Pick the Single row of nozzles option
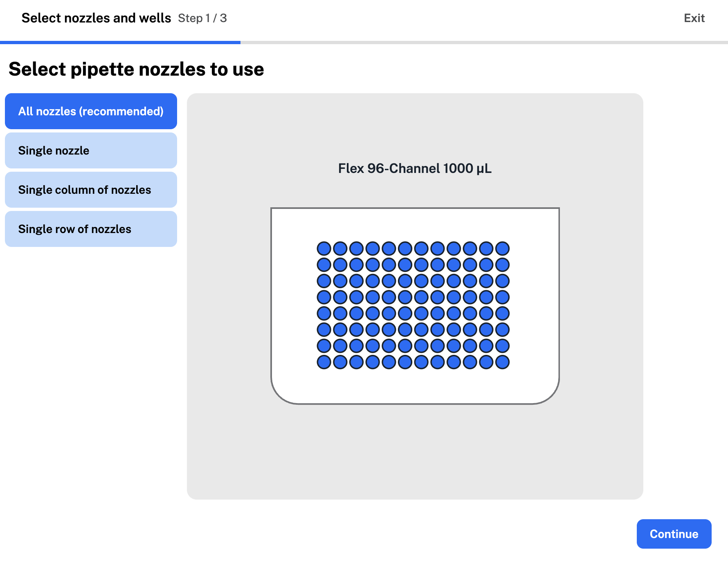The height and width of the screenshot is (565, 728). point(91,229)
